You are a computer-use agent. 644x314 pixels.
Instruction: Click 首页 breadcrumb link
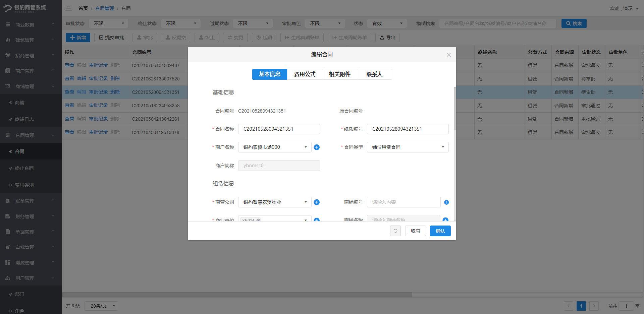pos(83,8)
